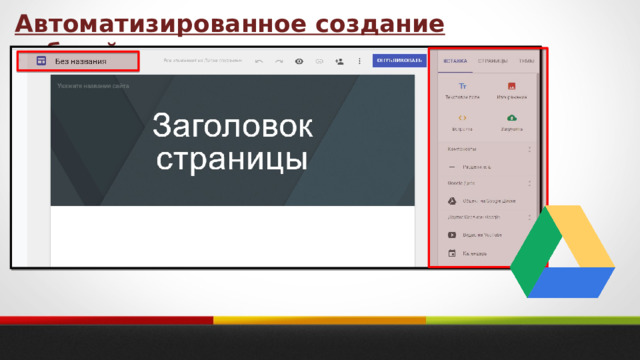Image resolution: width=640 pixels, height=360 pixels.
Task: Insert an object from Google Диск
Action: 482,201
